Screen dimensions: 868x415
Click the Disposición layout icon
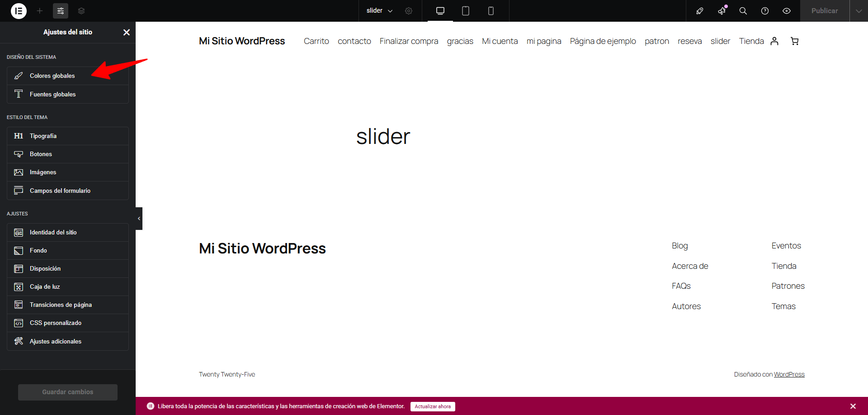pyautogui.click(x=19, y=269)
